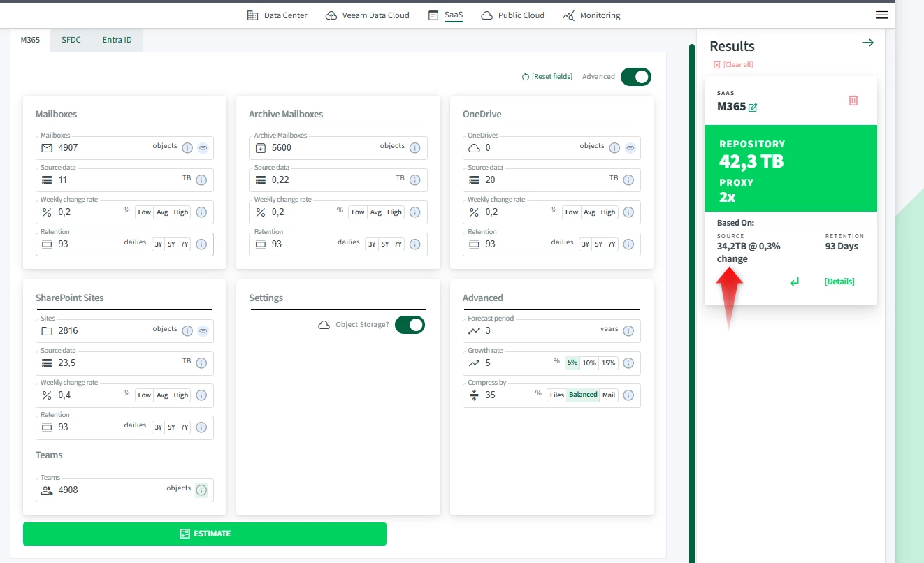Click the Clear all link in Results
924x563 pixels.
[733, 65]
